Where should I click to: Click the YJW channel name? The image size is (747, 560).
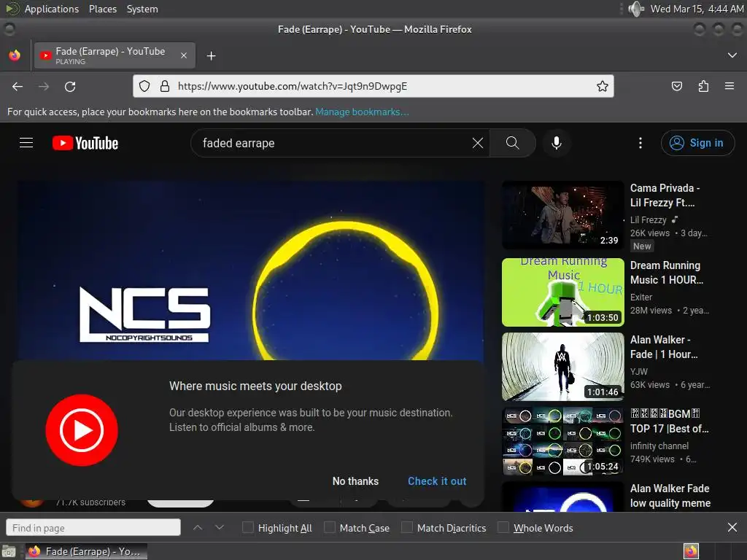pyautogui.click(x=639, y=371)
